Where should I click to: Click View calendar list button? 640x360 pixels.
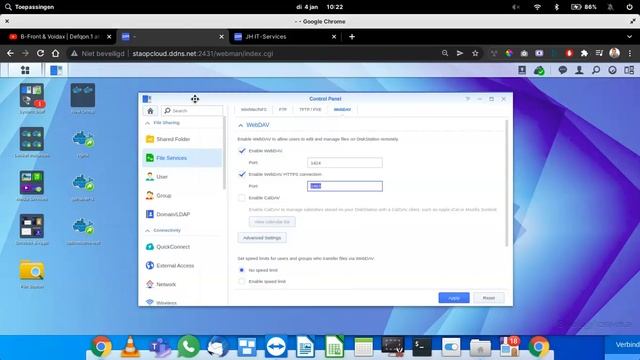coord(272,222)
